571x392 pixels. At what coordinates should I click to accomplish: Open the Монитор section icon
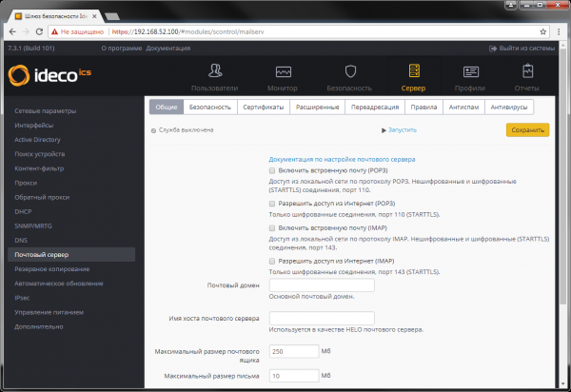point(283,72)
